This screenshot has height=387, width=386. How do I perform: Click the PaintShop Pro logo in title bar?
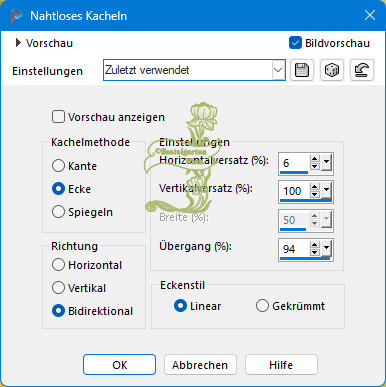(16, 16)
